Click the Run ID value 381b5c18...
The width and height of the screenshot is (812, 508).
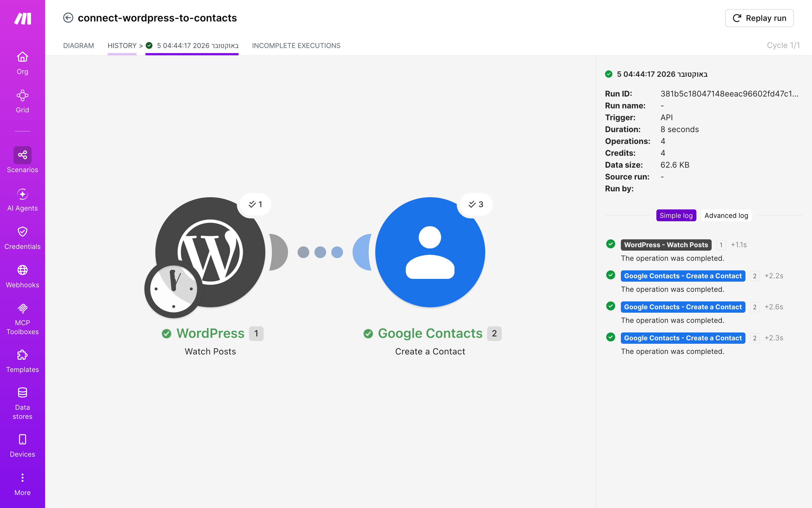coord(729,94)
